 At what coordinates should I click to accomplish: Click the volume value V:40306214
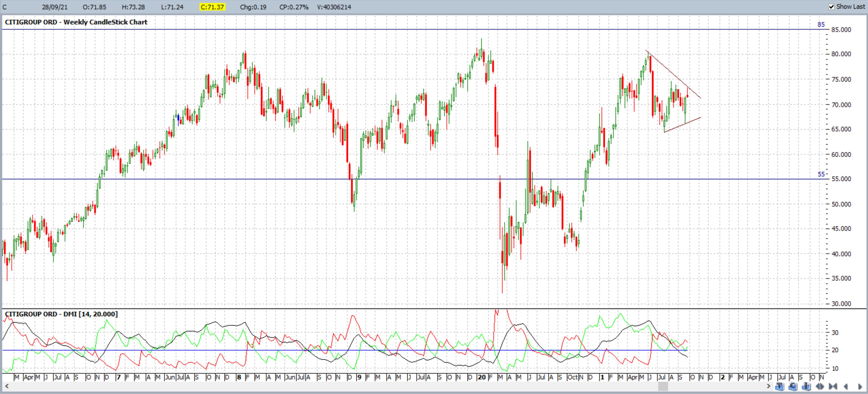pos(334,7)
